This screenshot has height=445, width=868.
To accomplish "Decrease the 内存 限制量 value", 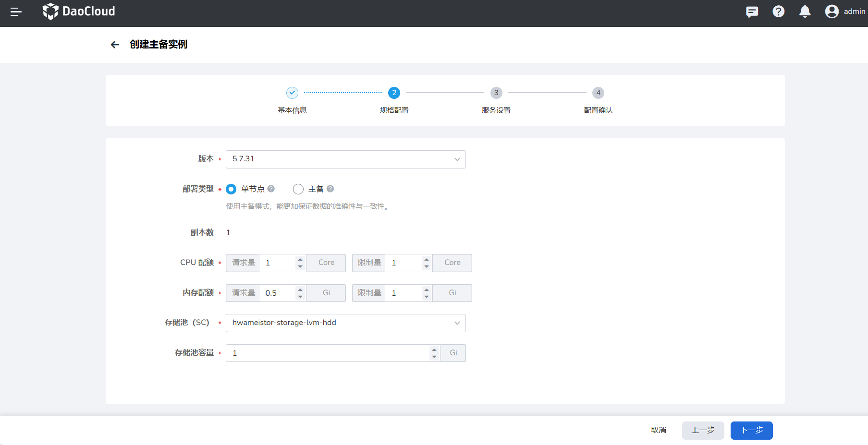I will pyautogui.click(x=427, y=297).
